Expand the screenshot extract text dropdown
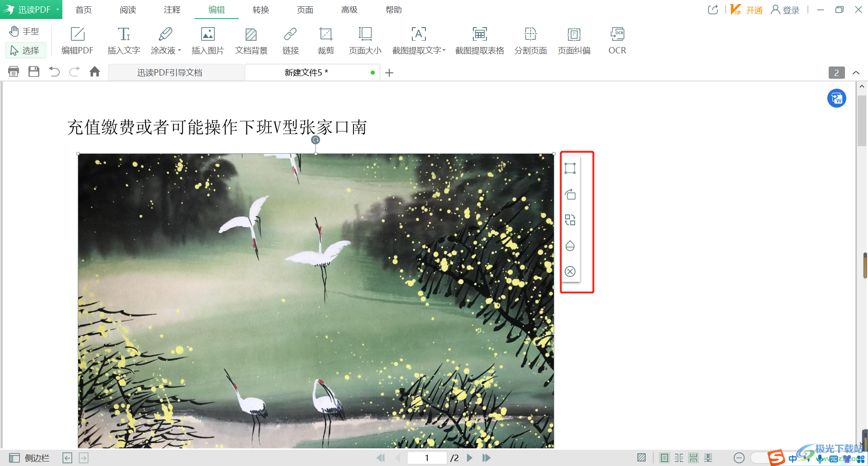868x466 pixels. [444, 50]
